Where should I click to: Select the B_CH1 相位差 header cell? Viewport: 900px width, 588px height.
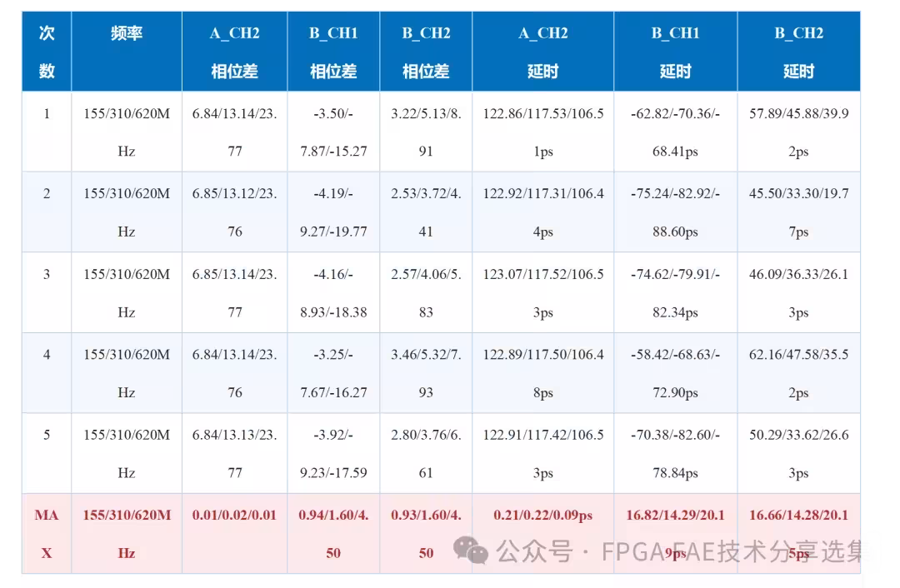[x=333, y=52]
